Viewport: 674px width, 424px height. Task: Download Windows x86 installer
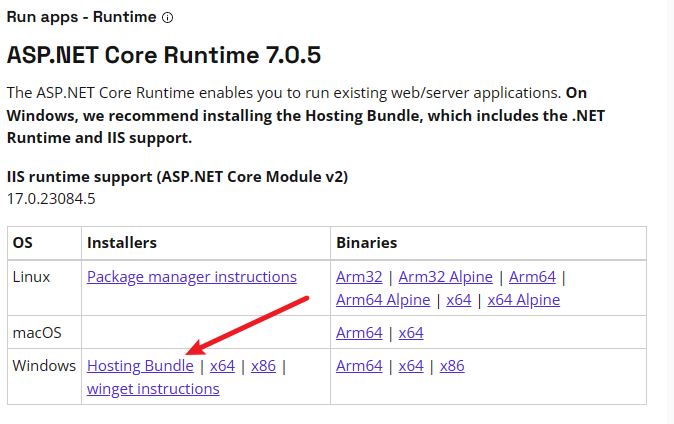tap(263, 366)
